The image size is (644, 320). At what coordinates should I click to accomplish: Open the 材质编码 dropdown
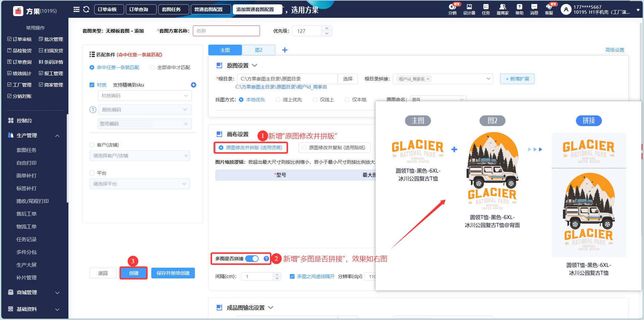145,96
